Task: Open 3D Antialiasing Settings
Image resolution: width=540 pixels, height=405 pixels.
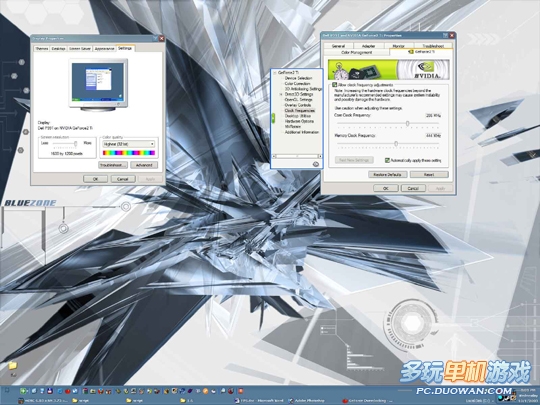Action: (303, 89)
